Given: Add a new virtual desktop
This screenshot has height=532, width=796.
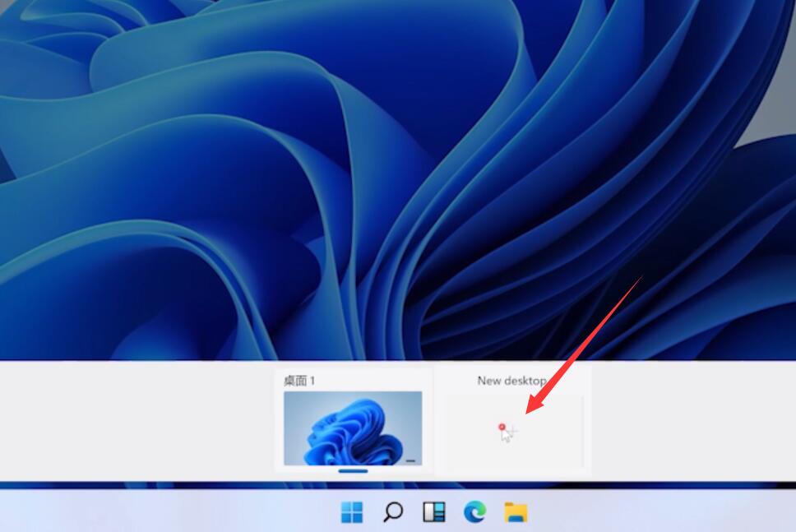Looking at the screenshot, I should coord(514,432).
